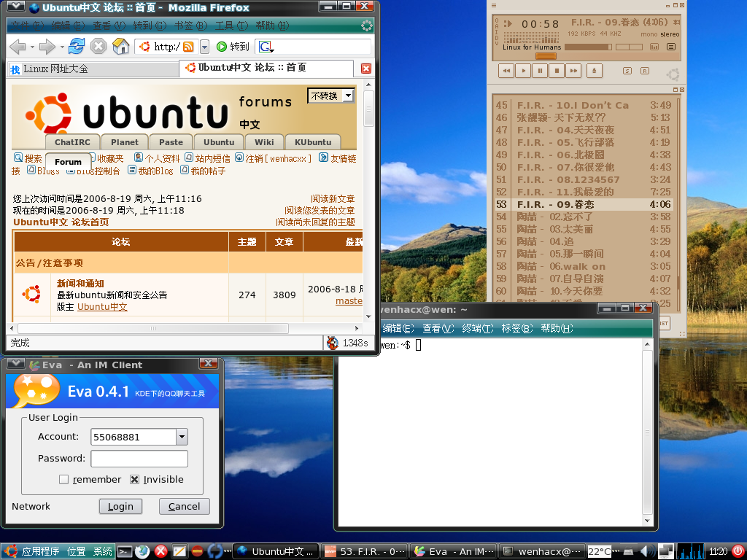Adjust the music player volume slider
This screenshot has width=747, height=560.
point(588,47)
